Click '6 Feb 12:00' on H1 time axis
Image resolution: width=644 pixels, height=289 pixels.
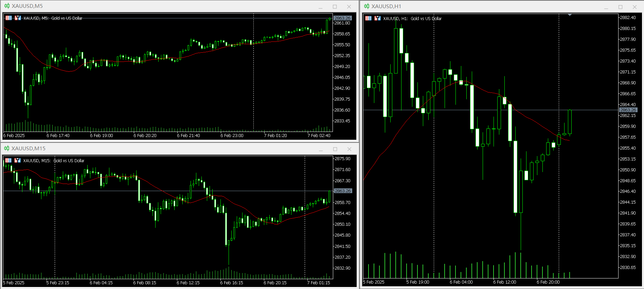pyautogui.click(x=505, y=282)
